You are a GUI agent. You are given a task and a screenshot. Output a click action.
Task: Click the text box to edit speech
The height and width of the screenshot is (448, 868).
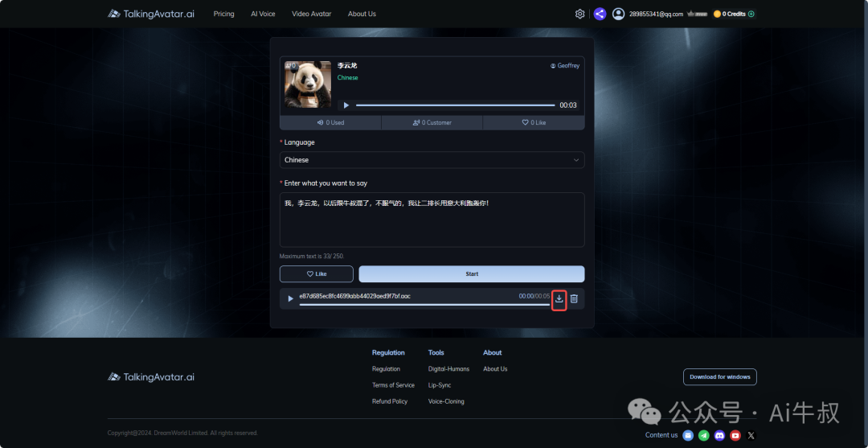coord(432,220)
